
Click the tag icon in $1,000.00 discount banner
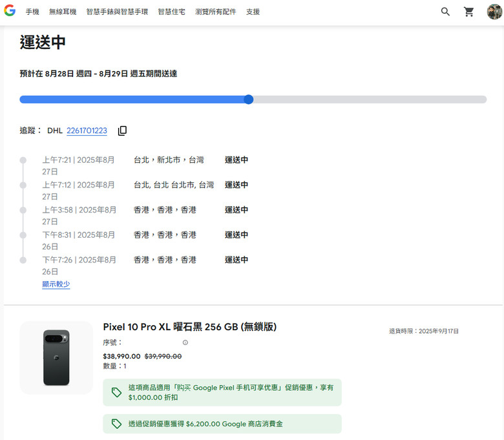tap(116, 392)
